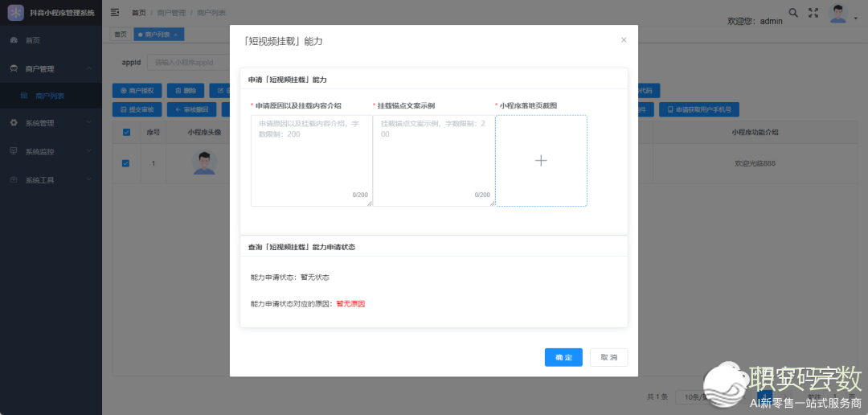Click the 欢迎光临888 table cell
The height and width of the screenshot is (415, 868).
[x=754, y=163]
